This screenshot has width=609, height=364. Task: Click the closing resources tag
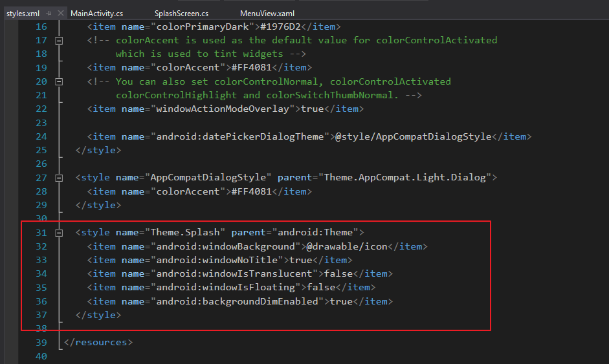click(x=98, y=342)
